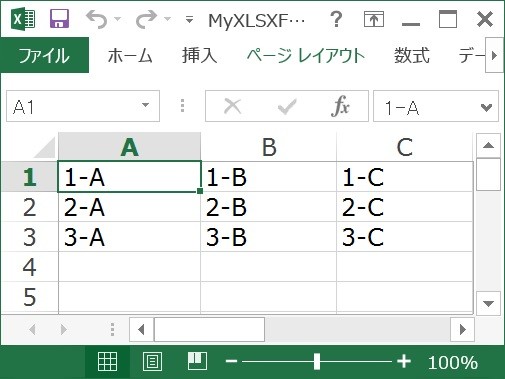Go to next sheet tab arrow
Screen dimensions: 505x379
point(63,330)
